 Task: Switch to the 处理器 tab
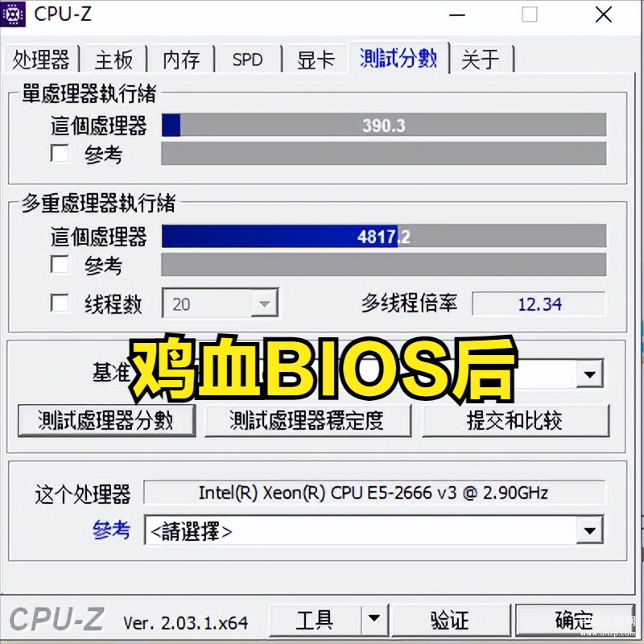coord(40,59)
